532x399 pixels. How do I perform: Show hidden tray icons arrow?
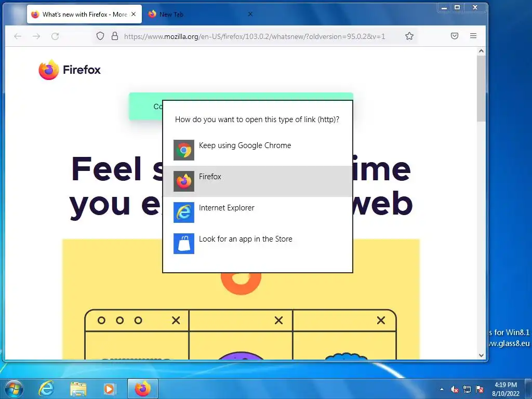tap(442, 389)
